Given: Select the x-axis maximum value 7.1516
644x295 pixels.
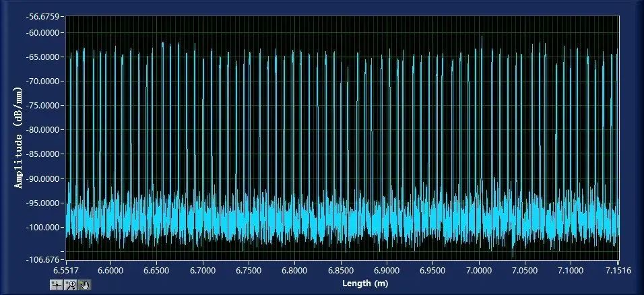Looking at the screenshot, I should 618,269.
